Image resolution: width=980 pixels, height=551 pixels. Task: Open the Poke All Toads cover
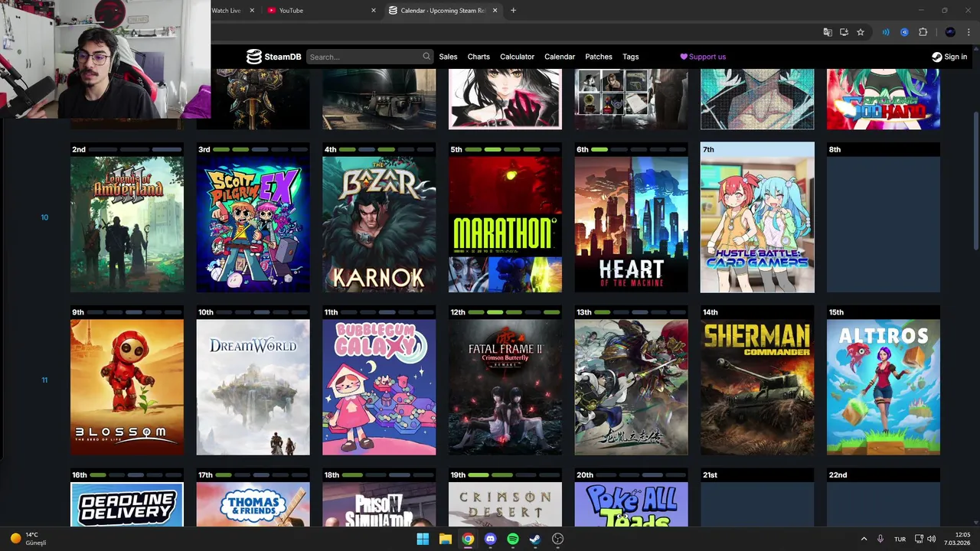click(632, 504)
